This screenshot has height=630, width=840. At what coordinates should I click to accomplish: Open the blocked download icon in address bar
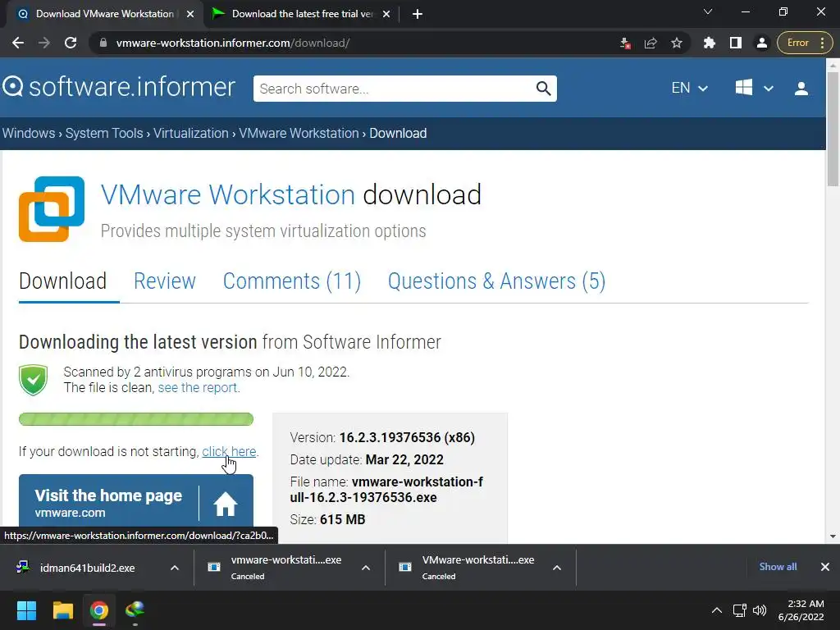pos(624,43)
